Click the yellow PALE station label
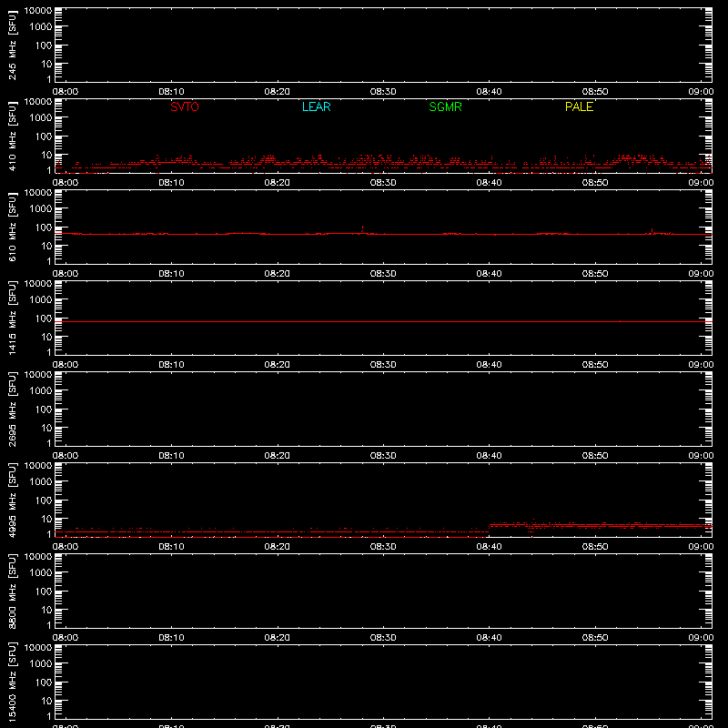This screenshot has width=728, height=728. coord(579,106)
